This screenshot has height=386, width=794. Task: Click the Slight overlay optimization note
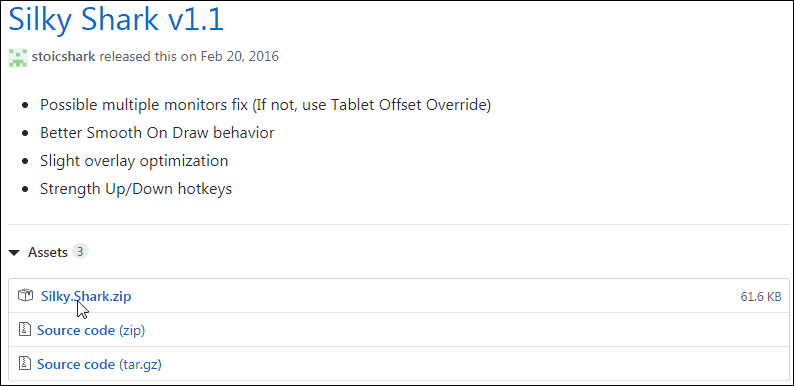pyautogui.click(x=134, y=161)
